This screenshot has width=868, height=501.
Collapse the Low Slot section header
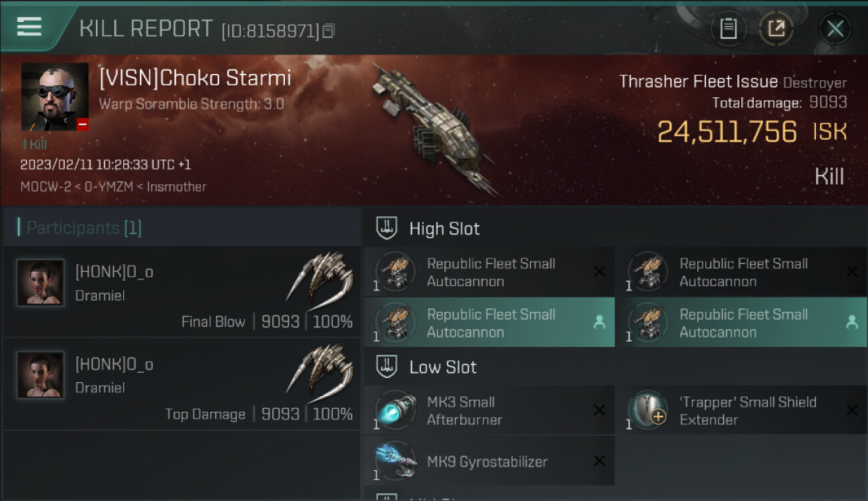(443, 367)
